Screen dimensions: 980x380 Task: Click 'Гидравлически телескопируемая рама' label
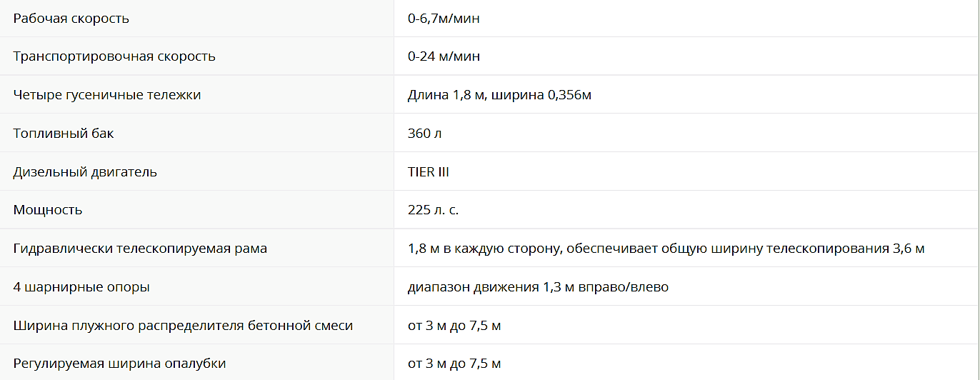(140, 249)
